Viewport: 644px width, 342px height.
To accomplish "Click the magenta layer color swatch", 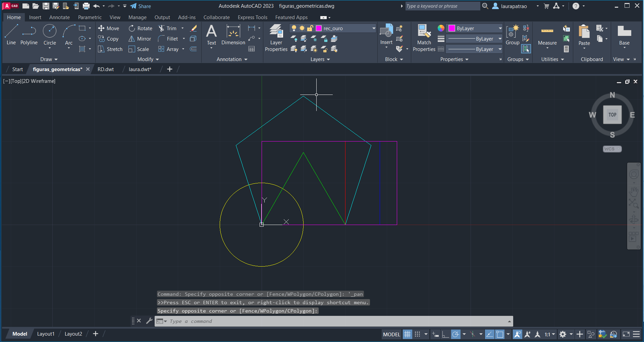I will (x=319, y=28).
